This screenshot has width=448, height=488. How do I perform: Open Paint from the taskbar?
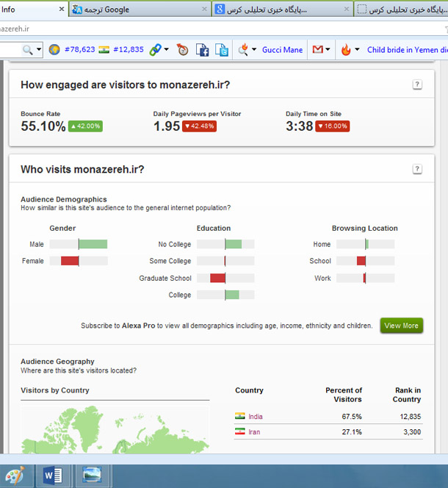[x=15, y=476]
